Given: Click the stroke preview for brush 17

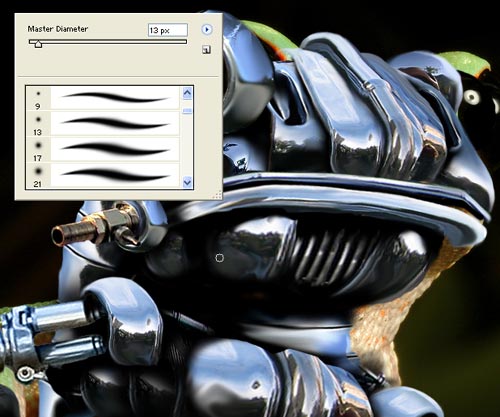Looking at the screenshot, I should pyautogui.click(x=115, y=149).
